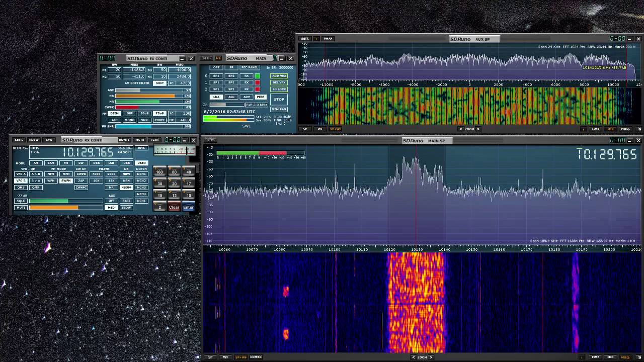Click the main frequency display 10.129.765
Viewport: 644px width, 362px height.
(88, 152)
